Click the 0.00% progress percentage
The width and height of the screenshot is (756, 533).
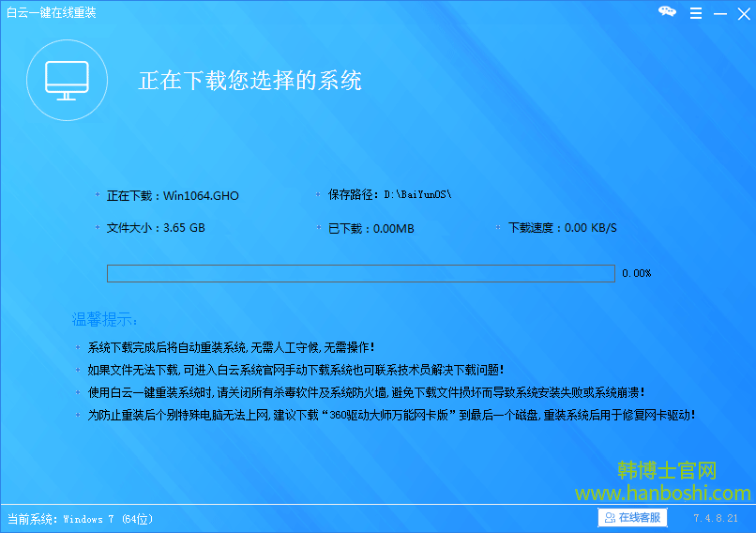636,274
